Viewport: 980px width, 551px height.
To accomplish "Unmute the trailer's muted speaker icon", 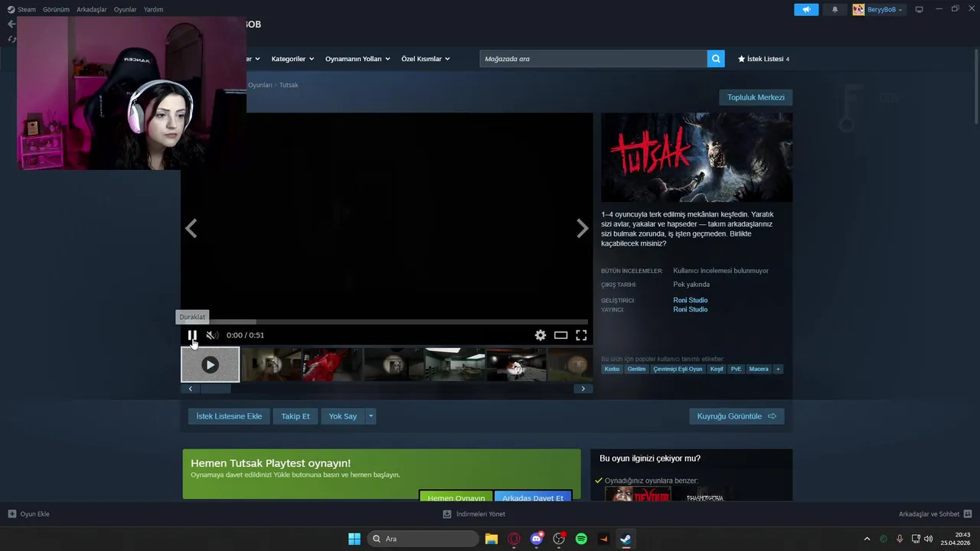I will click(x=212, y=335).
